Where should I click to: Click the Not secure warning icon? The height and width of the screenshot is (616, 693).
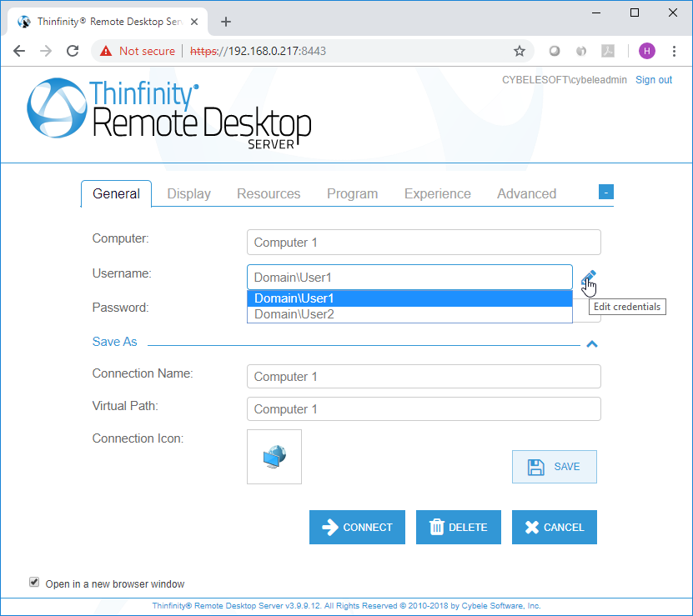point(106,51)
